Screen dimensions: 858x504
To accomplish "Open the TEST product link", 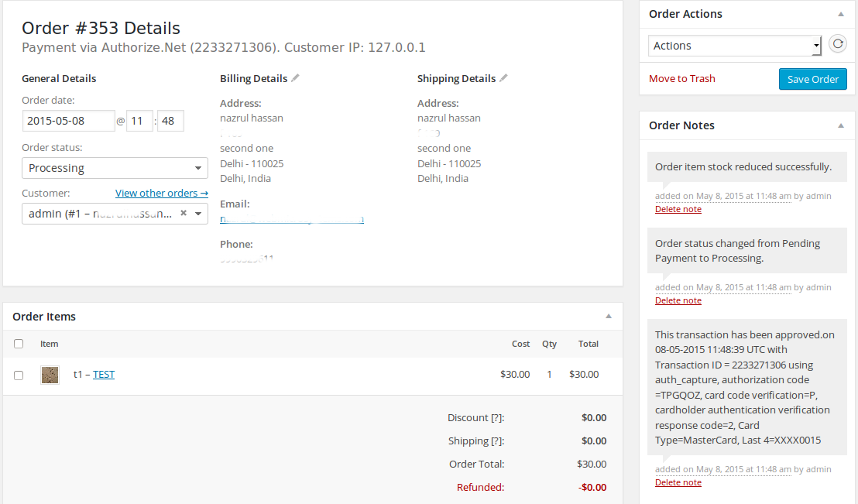I will pyautogui.click(x=104, y=374).
